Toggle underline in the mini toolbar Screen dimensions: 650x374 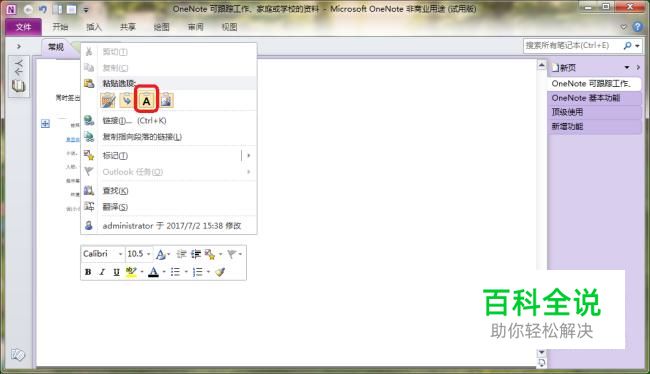tap(116, 272)
